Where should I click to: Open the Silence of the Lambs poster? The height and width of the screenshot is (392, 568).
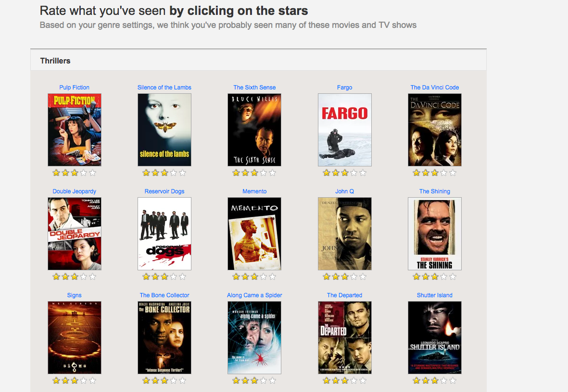(164, 130)
